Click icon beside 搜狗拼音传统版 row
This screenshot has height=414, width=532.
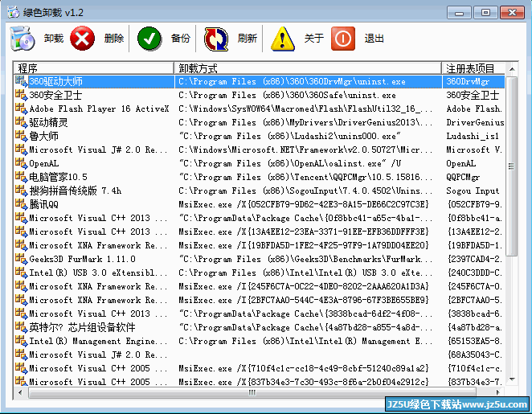click(22, 191)
